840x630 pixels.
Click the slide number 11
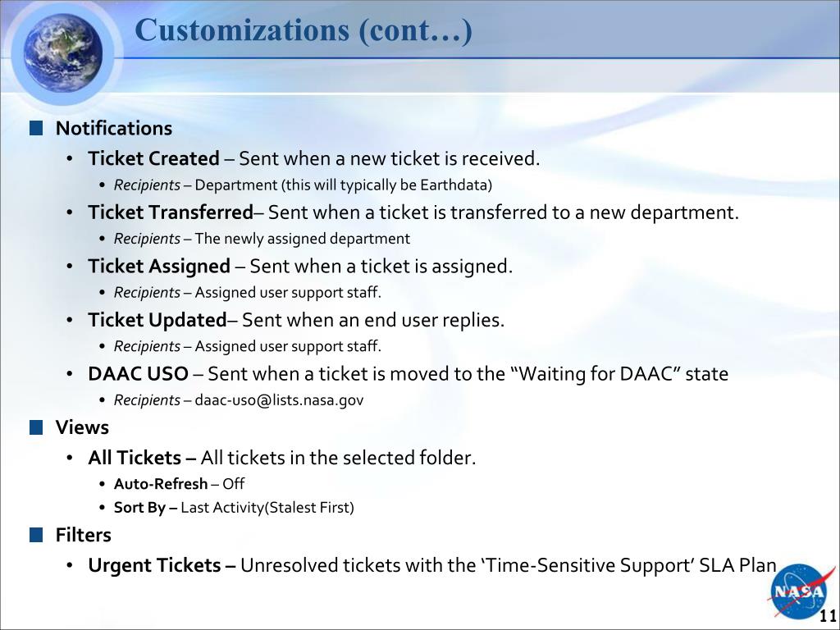coord(829,615)
